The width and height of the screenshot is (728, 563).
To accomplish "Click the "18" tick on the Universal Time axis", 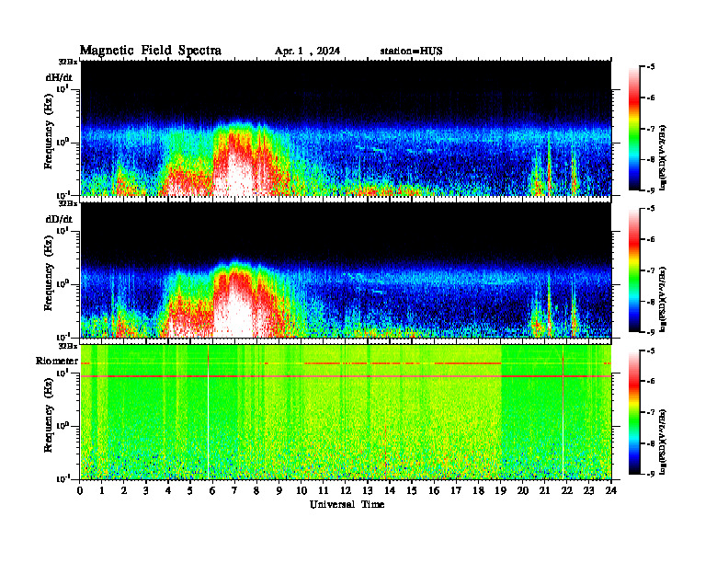I will [478, 490].
